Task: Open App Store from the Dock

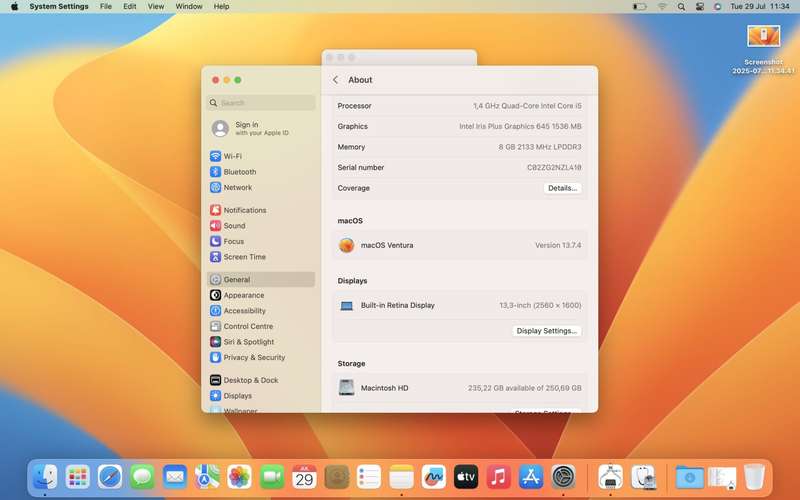Action: click(x=531, y=477)
